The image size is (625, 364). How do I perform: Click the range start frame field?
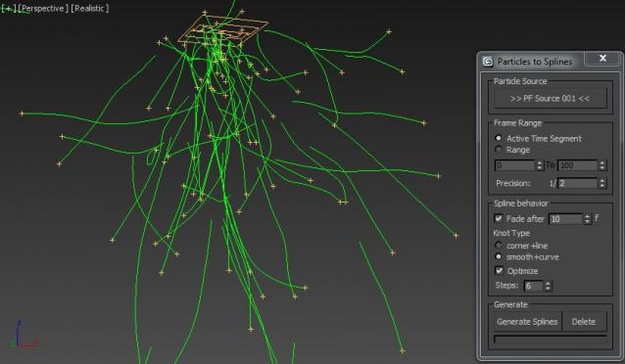point(514,164)
